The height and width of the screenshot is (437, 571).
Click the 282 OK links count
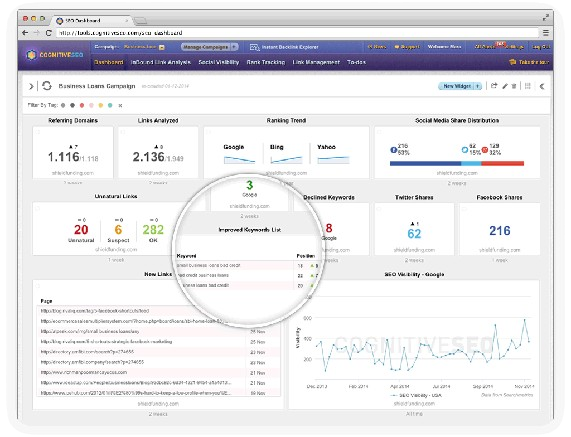tap(153, 230)
